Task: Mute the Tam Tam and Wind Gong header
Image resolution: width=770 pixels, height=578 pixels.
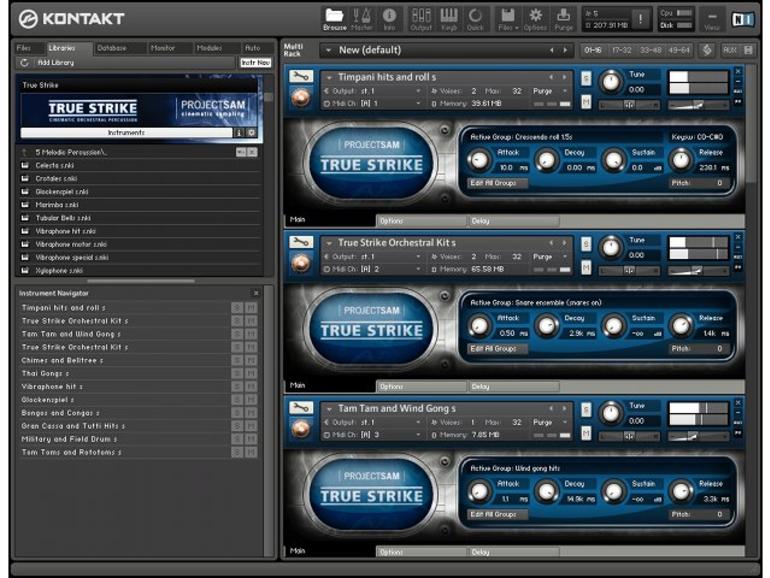Action: [586, 432]
